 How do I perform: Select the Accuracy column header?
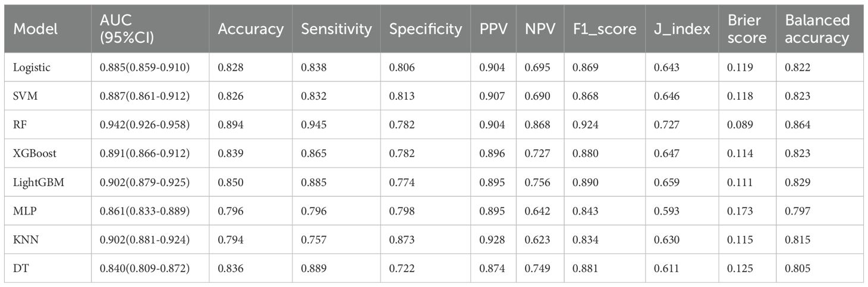[250, 29]
